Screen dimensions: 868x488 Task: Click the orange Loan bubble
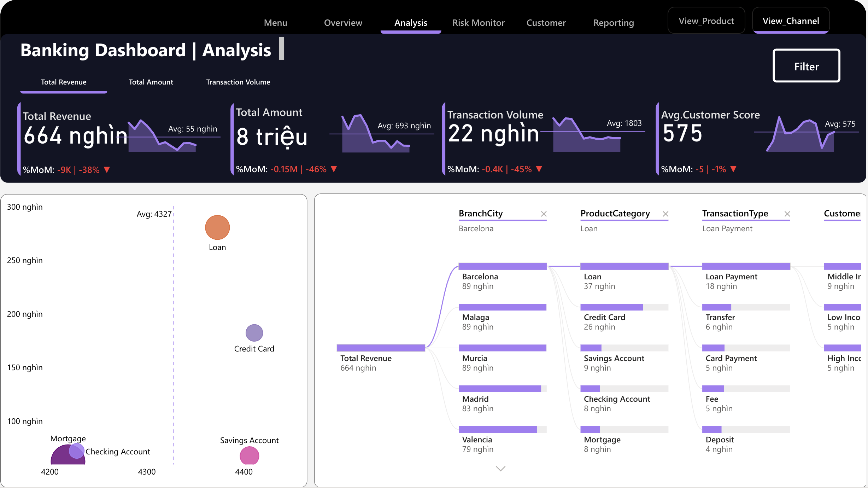[217, 227]
